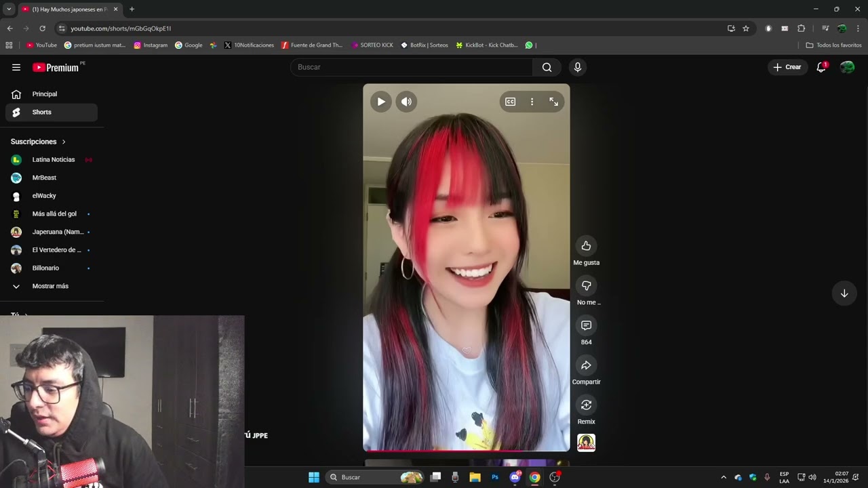Like the Short with thumbs up
Viewport: 868px width, 488px height.
tap(587, 246)
